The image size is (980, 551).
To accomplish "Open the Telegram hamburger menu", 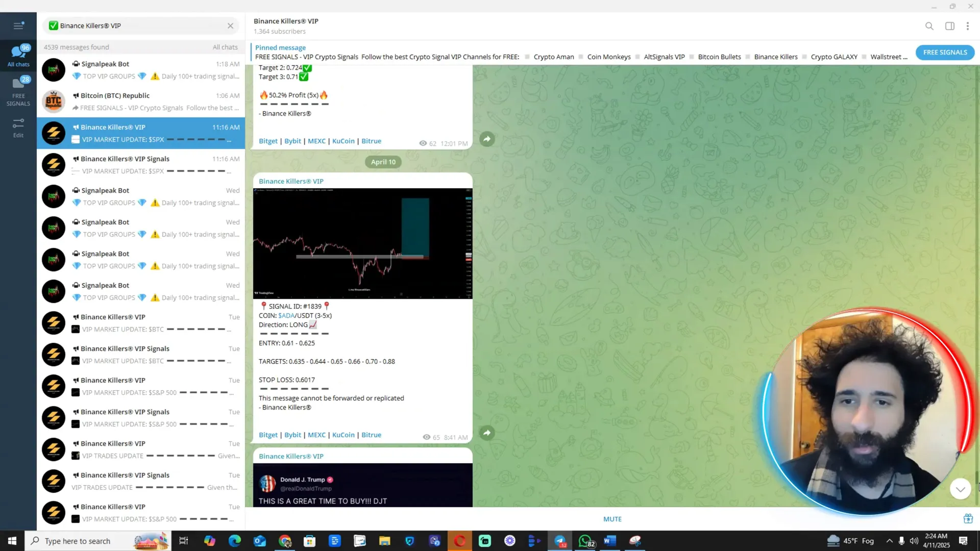I will pos(18,26).
